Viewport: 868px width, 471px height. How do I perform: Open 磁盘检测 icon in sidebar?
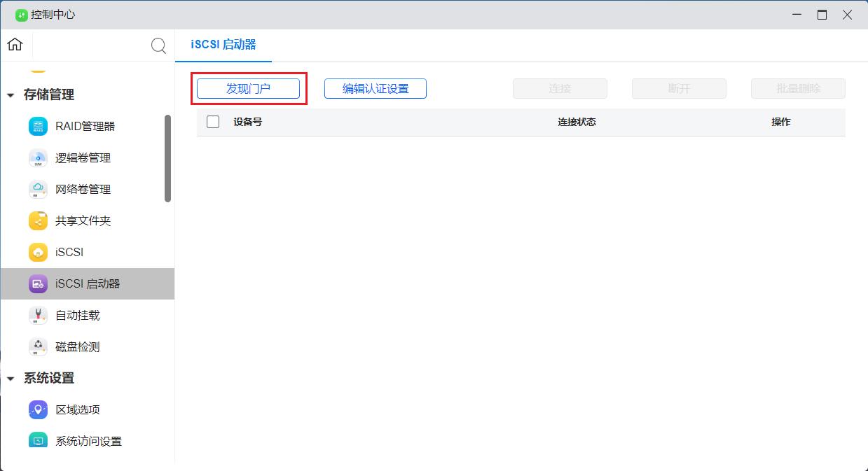(38, 347)
